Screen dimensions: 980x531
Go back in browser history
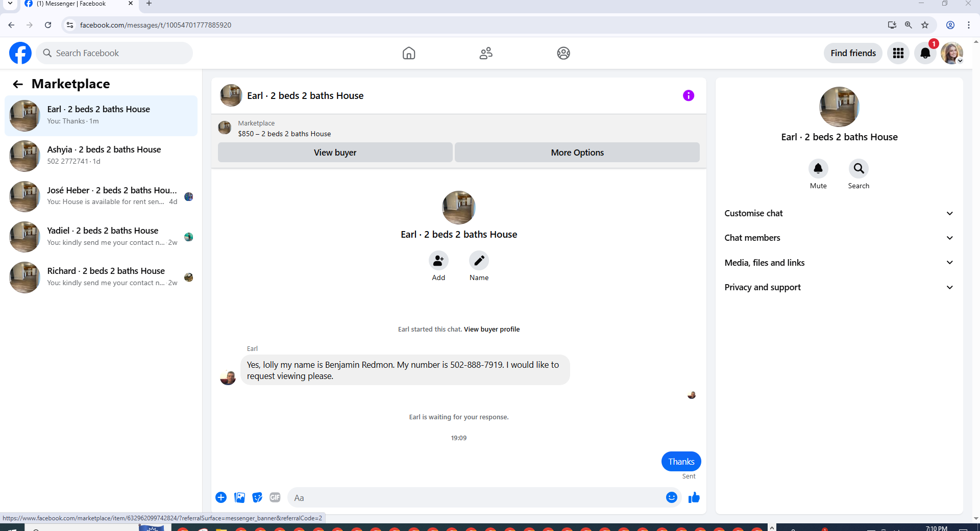pos(11,25)
